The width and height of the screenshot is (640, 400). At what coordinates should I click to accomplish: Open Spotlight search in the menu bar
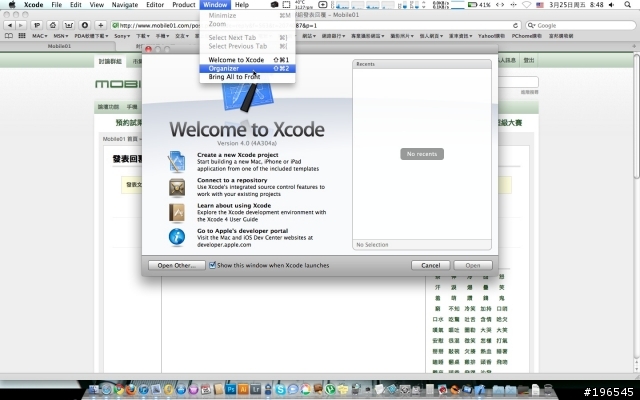point(628,5)
